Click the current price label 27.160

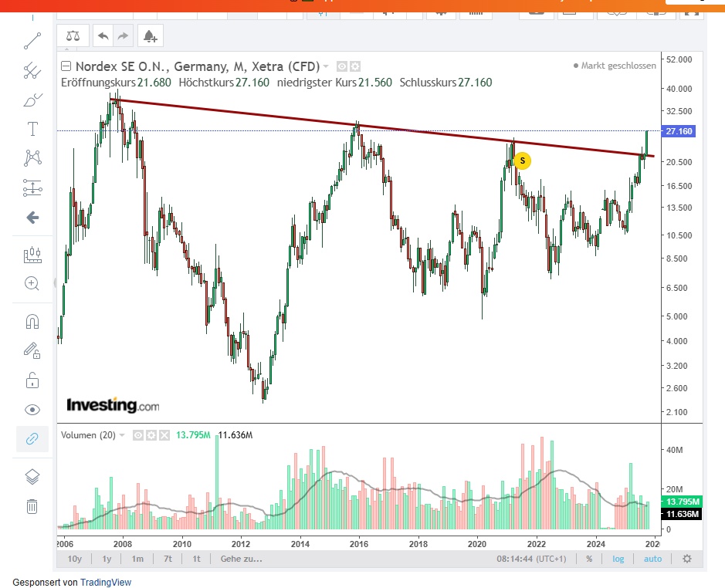pyautogui.click(x=679, y=131)
